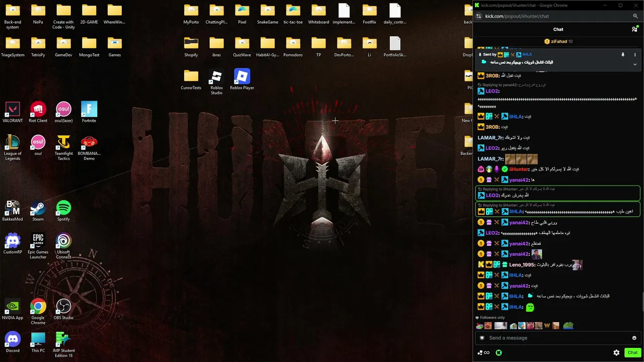Click Leno_1995 username in chat

tap(521, 265)
